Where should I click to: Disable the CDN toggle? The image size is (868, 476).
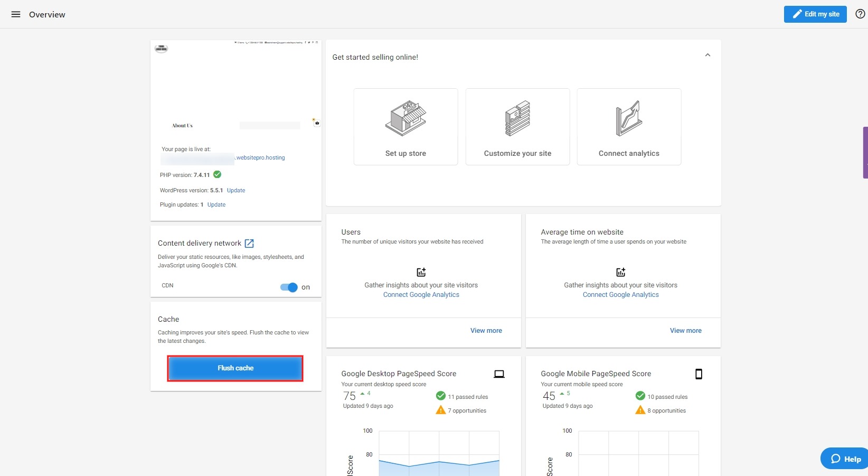288,287
